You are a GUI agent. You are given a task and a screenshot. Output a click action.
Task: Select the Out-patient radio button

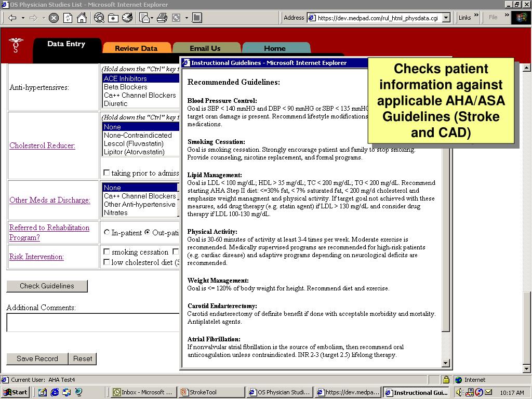[x=147, y=232]
